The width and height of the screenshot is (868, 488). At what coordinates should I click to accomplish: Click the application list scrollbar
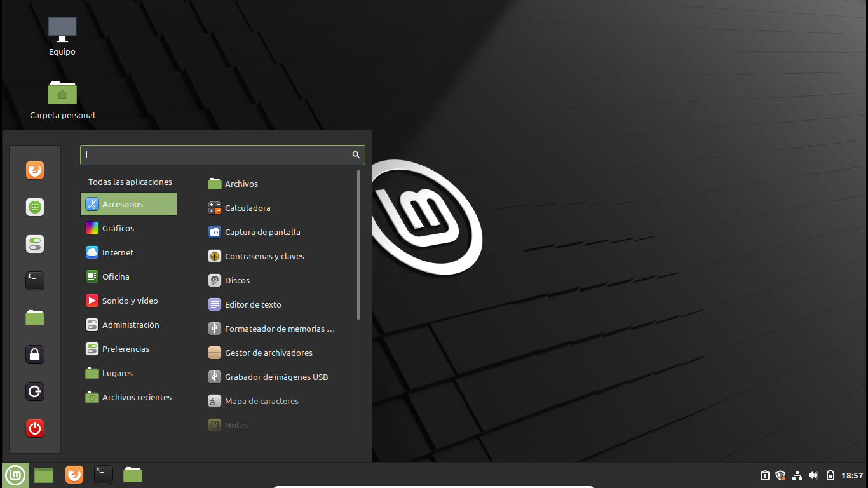pyautogui.click(x=358, y=245)
